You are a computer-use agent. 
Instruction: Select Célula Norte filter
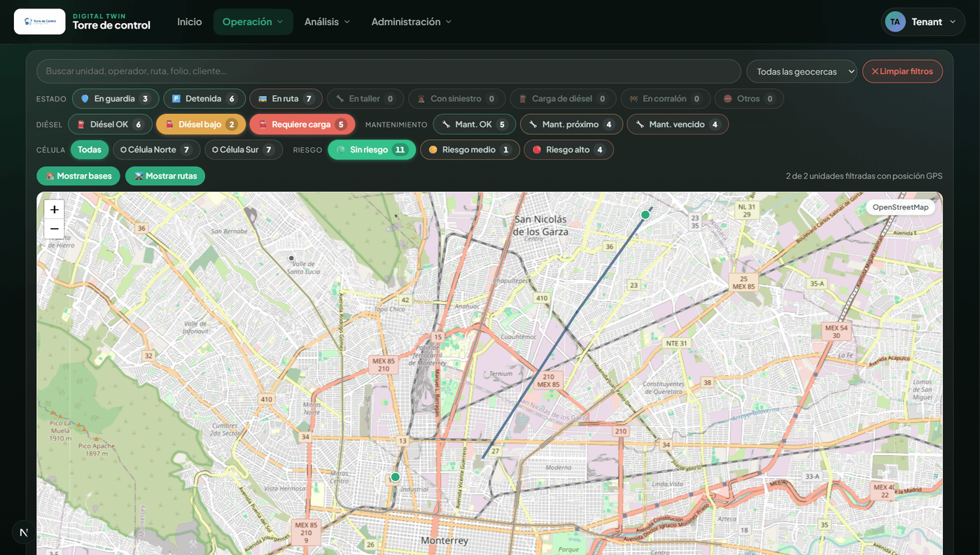pyautogui.click(x=157, y=150)
